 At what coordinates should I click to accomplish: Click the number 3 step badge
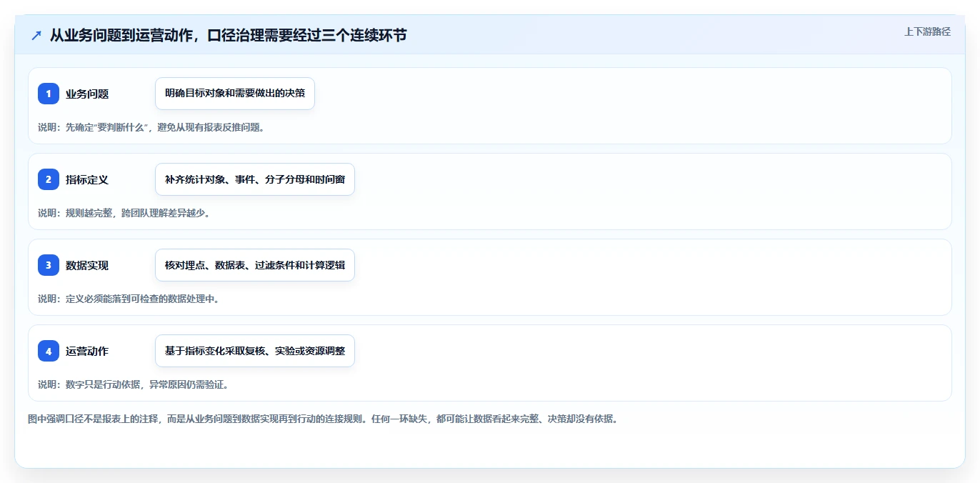(x=49, y=265)
